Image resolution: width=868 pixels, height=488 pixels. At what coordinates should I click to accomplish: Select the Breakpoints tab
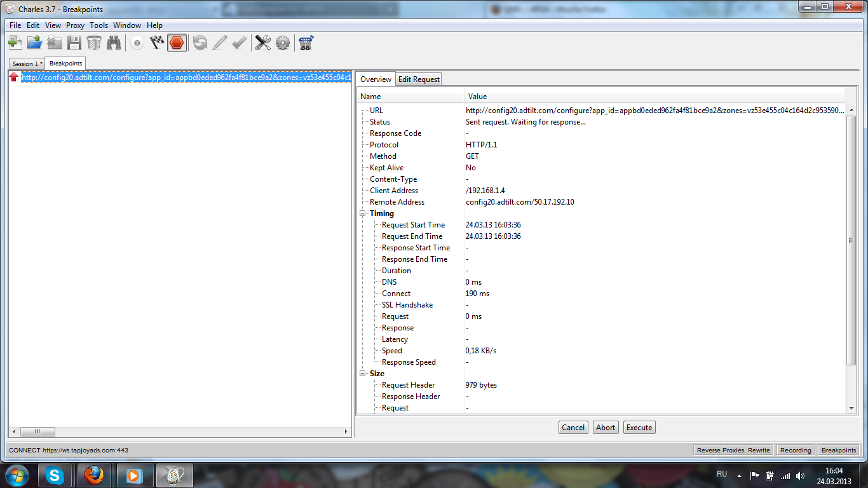(65, 64)
